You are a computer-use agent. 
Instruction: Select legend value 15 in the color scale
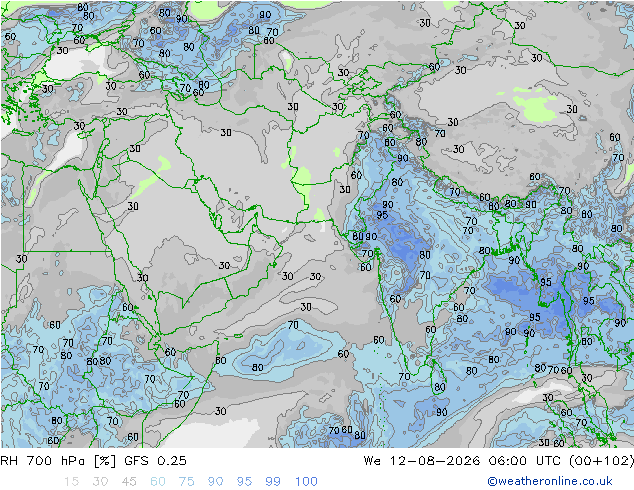pos(71,482)
